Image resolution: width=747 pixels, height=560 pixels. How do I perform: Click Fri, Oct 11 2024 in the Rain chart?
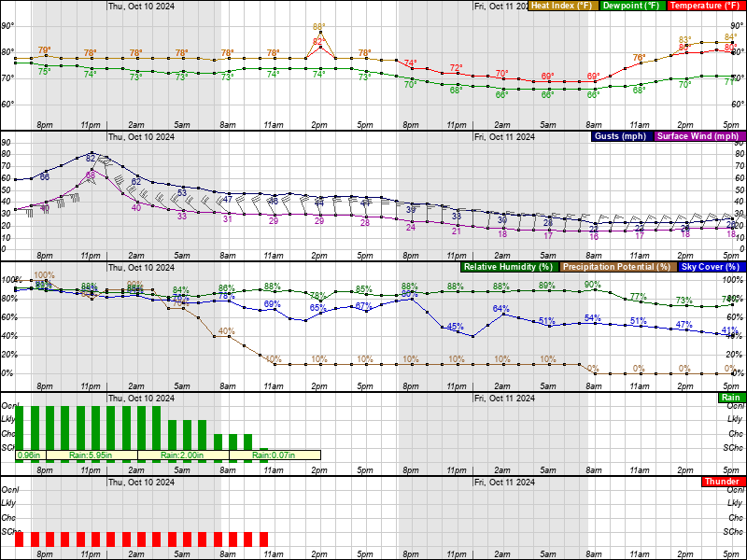(504, 399)
